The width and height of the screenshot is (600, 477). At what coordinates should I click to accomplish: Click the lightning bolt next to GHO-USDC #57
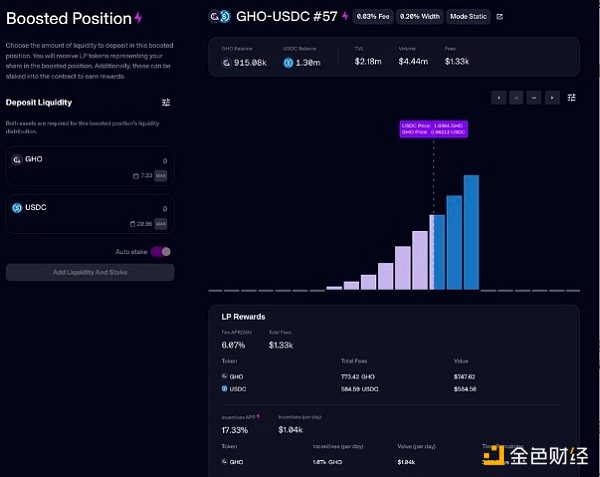345,16
